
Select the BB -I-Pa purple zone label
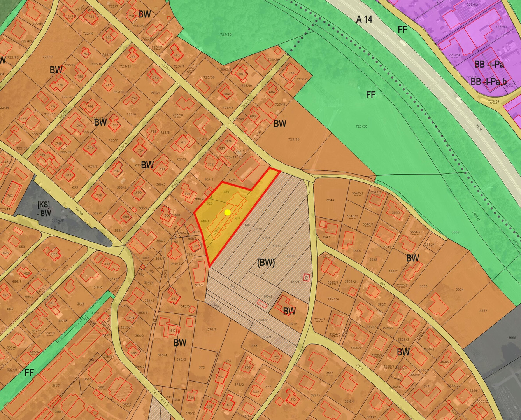(x=489, y=64)
